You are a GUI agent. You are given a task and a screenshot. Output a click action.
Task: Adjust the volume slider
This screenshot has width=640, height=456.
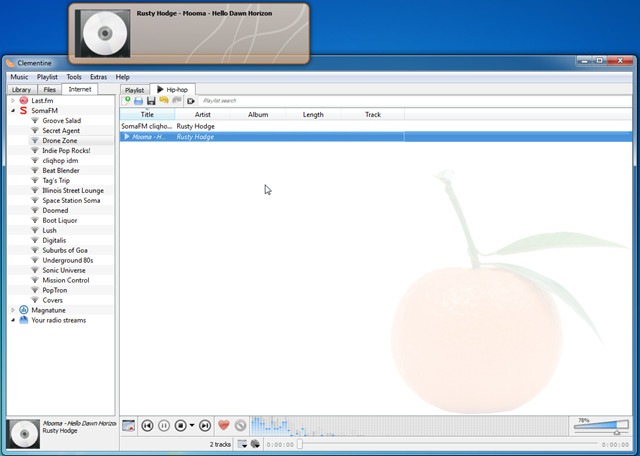point(601,426)
